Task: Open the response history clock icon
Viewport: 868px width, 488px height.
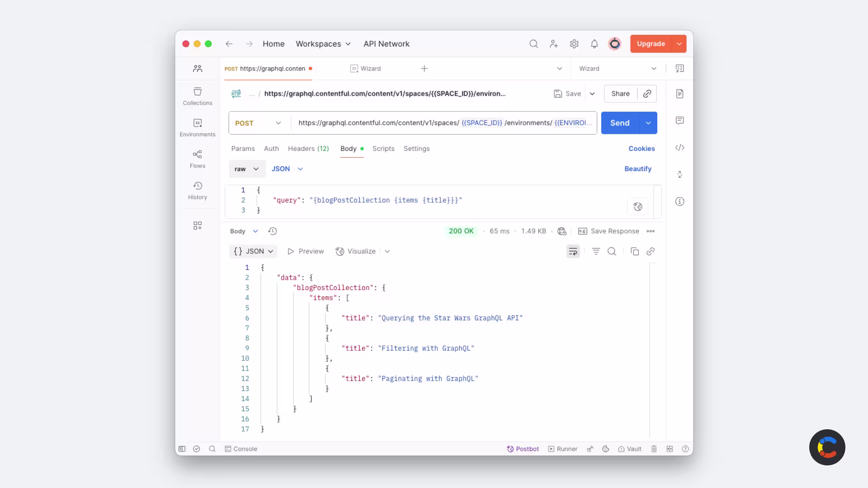Action: pos(272,231)
